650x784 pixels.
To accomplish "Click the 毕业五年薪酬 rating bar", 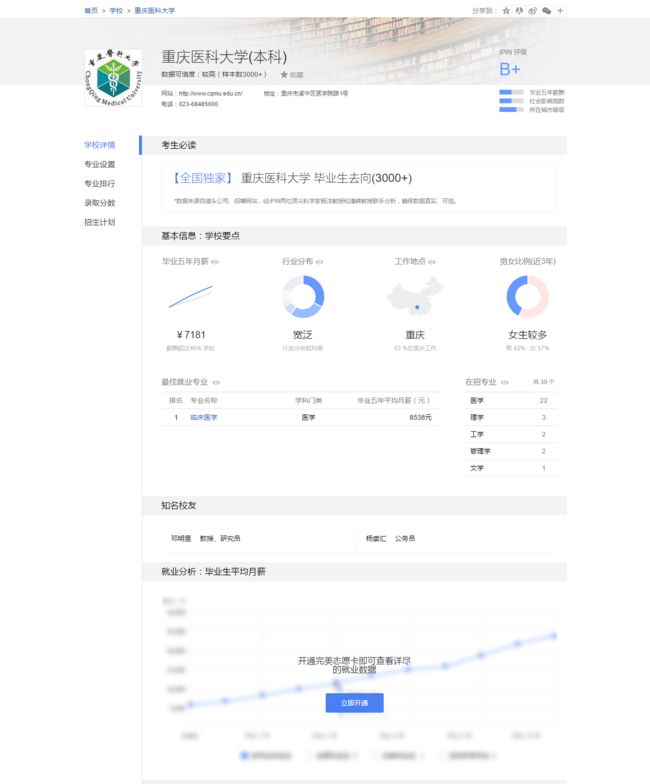I will click(511, 92).
